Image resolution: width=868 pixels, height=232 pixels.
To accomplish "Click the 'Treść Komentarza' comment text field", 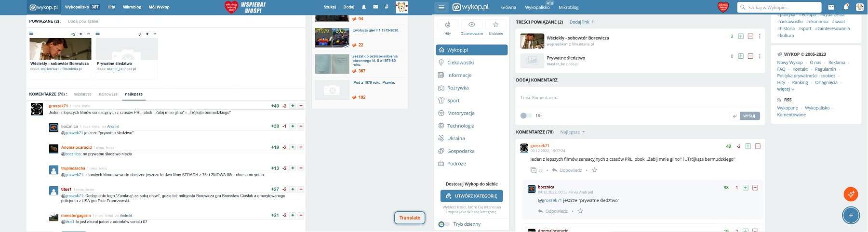I will coord(640,98).
